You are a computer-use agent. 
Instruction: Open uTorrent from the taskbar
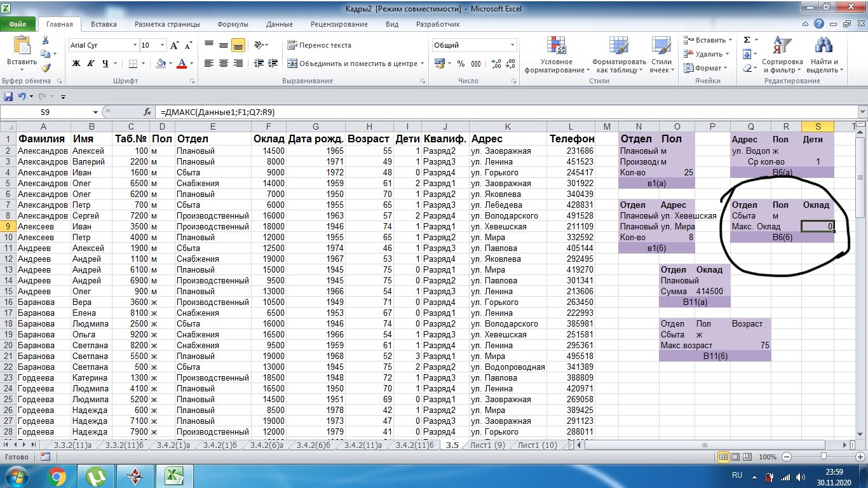pyautogui.click(x=96, y=476)
